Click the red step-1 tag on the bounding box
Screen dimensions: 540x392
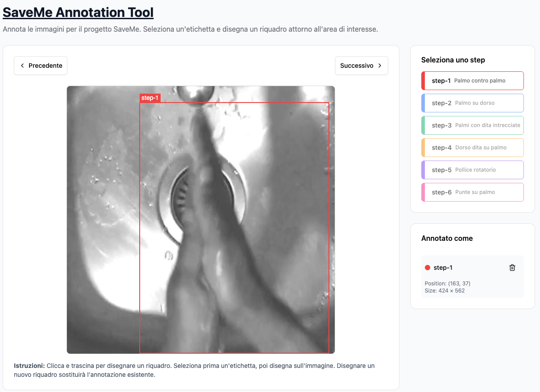coord(150,98)
